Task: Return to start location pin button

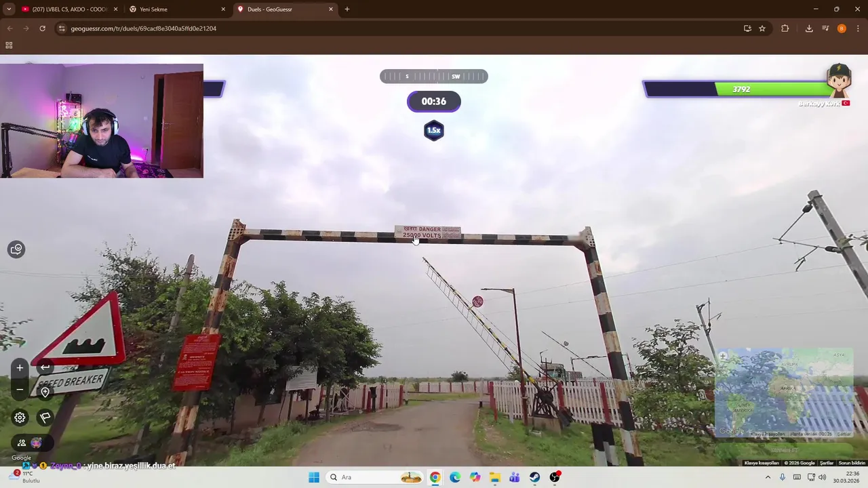Action: click(45, 392)
